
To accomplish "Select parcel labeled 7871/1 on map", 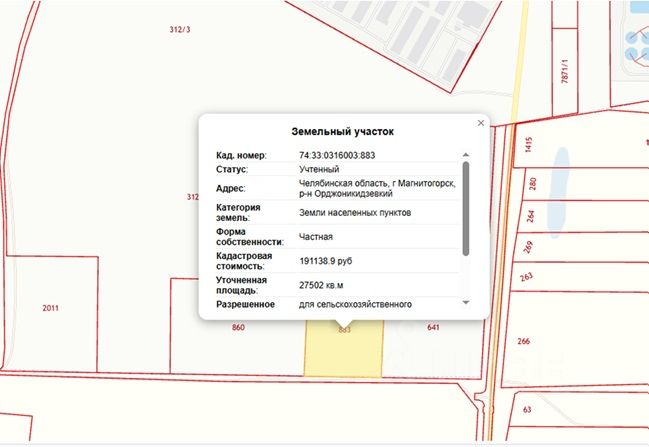I will 565,71.
